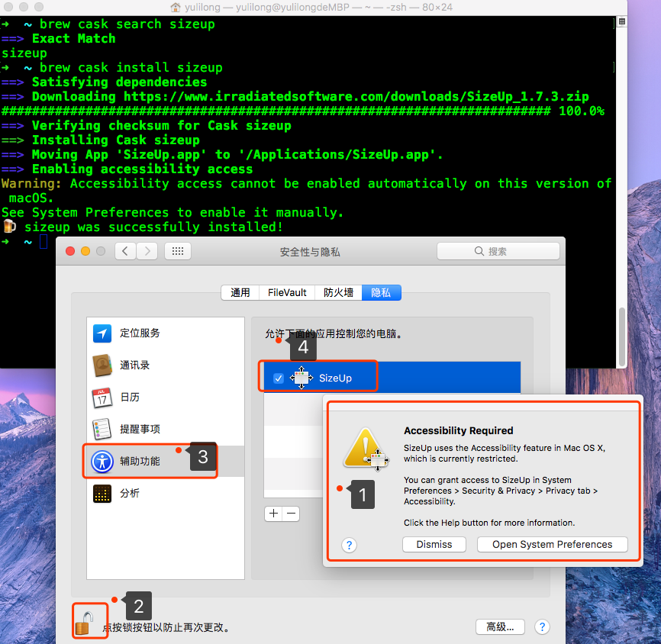Viewport: 661px width, 644px height.
Task: Open the 防火墙 tab
Action: pyautogui.click(x=338, y=292)
